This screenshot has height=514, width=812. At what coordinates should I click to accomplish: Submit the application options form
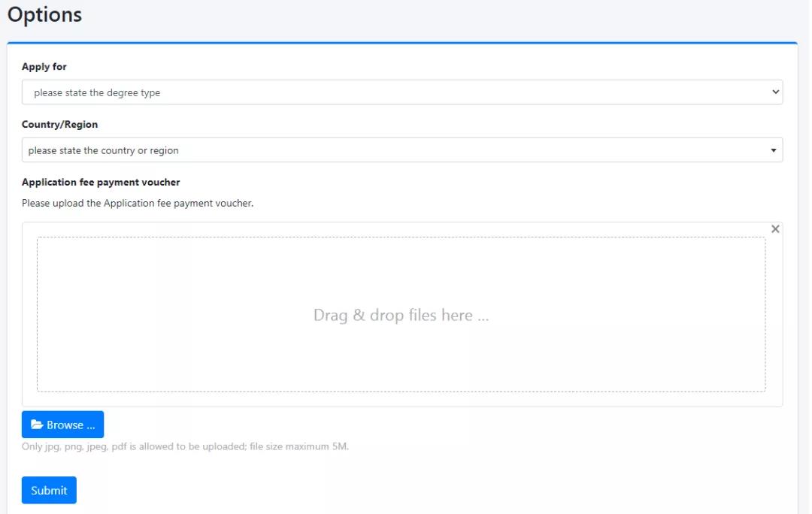[x=49, y=490]
